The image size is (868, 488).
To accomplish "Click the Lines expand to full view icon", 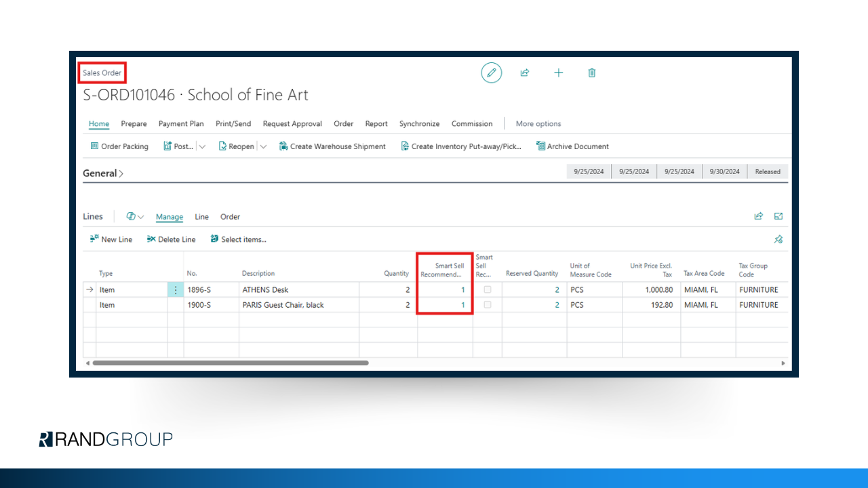I will point(778,216).
